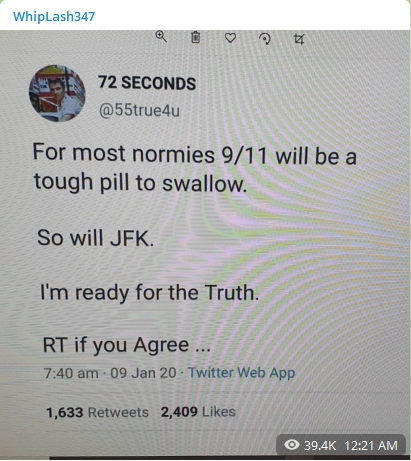Open the WhipLash347 channel name

54,16
